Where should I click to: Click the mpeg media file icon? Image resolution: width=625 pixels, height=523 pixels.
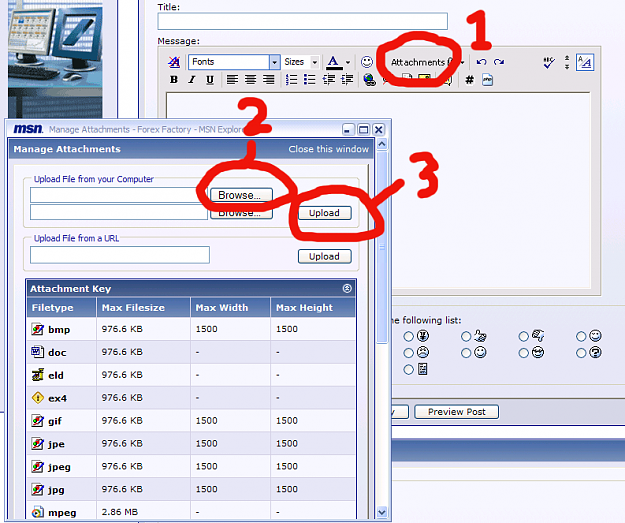[37, 512]
